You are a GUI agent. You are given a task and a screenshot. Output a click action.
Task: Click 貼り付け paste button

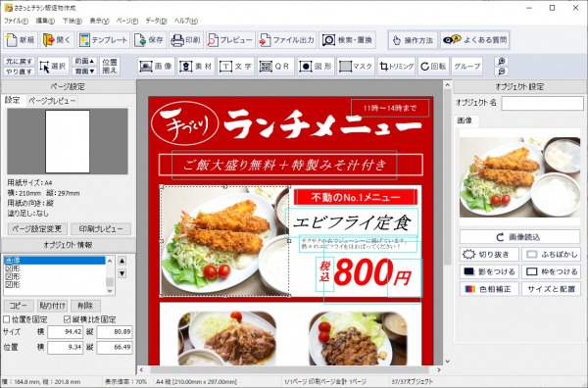click(x=52, y=306)
